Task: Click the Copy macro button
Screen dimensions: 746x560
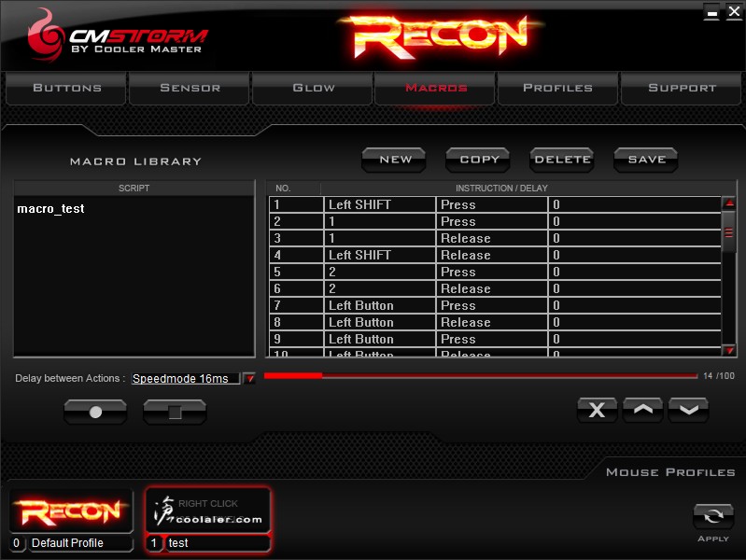Action: click(x=478, y=160)
